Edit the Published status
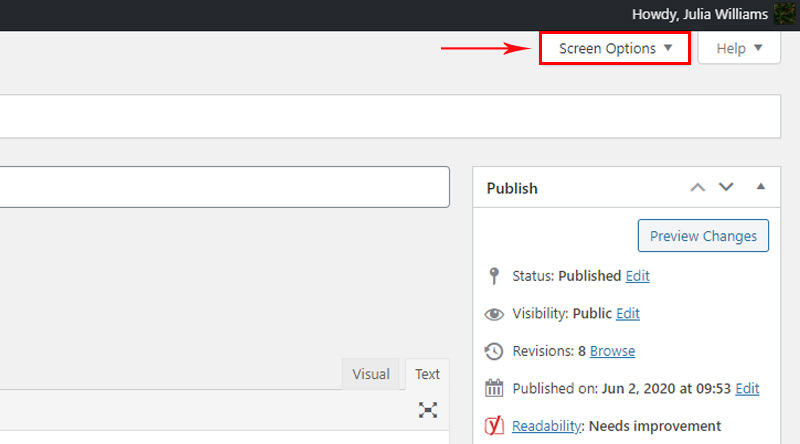 pos(638,276)
